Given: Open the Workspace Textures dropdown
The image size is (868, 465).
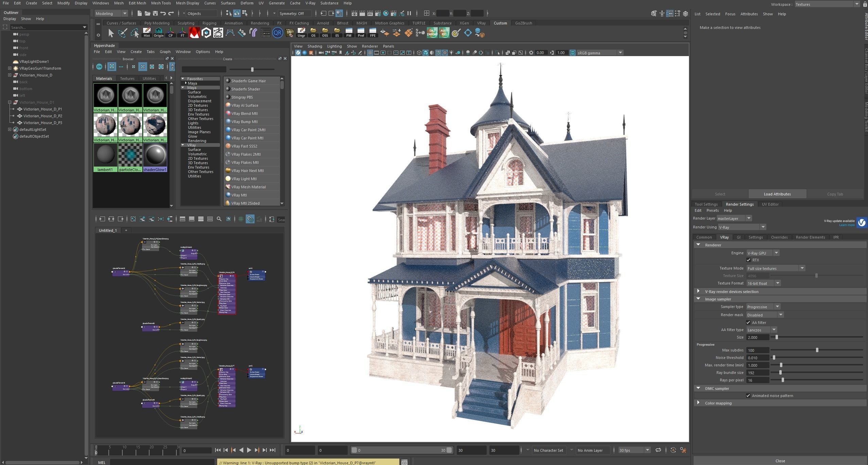Looking at the screenshot, I should (828, 4).
